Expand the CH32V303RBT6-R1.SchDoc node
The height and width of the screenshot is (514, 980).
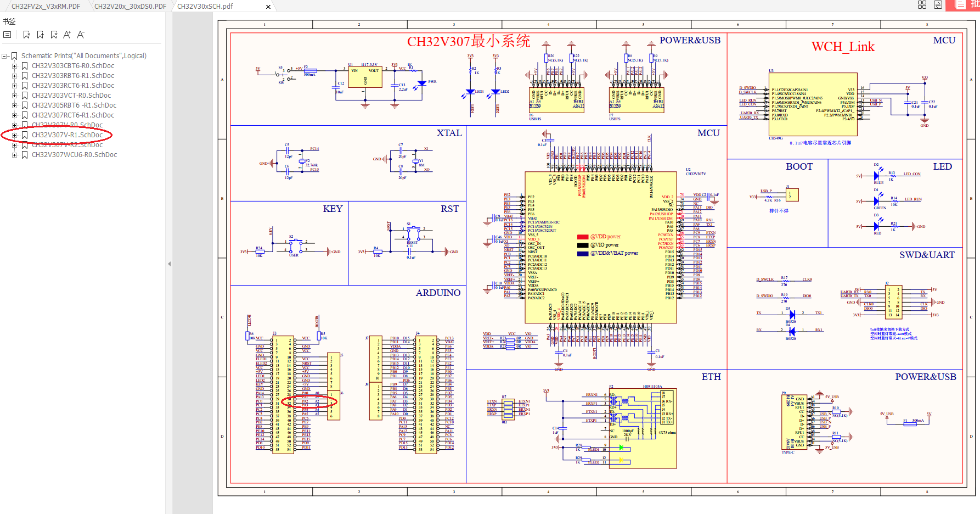[x=15, y=76]
